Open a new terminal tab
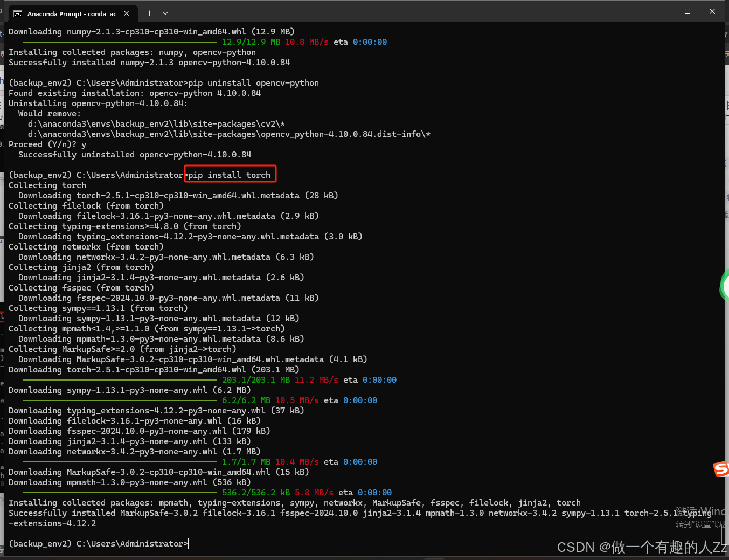Viewport: 729px width, 560px height. (149, 13)
